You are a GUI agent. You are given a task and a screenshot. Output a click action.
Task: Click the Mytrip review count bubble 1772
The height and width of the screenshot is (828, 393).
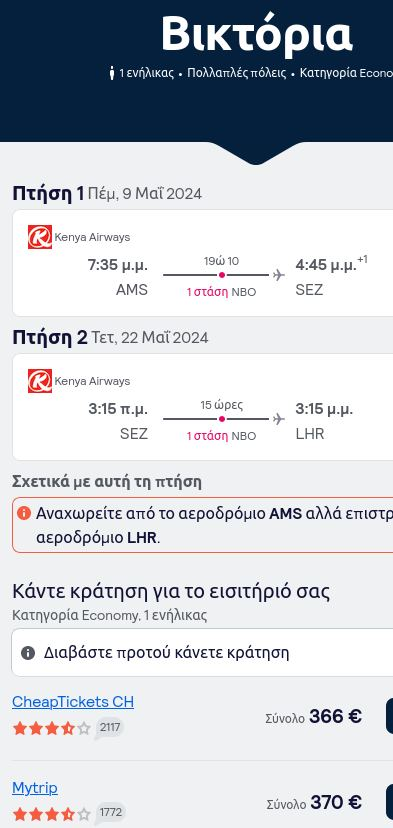click(110, 813)
